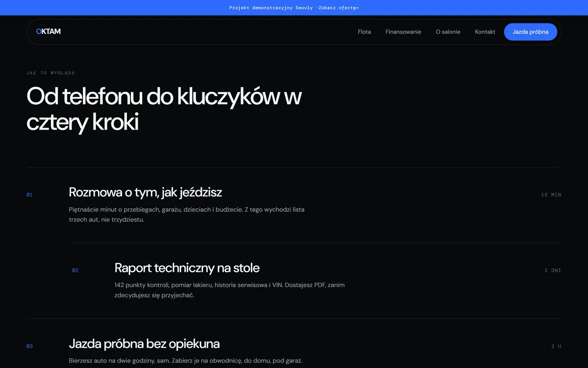Viewport: 588px width, 368px height.
Task: Click the 2 DNI duration label
Action: coord(553,270)
